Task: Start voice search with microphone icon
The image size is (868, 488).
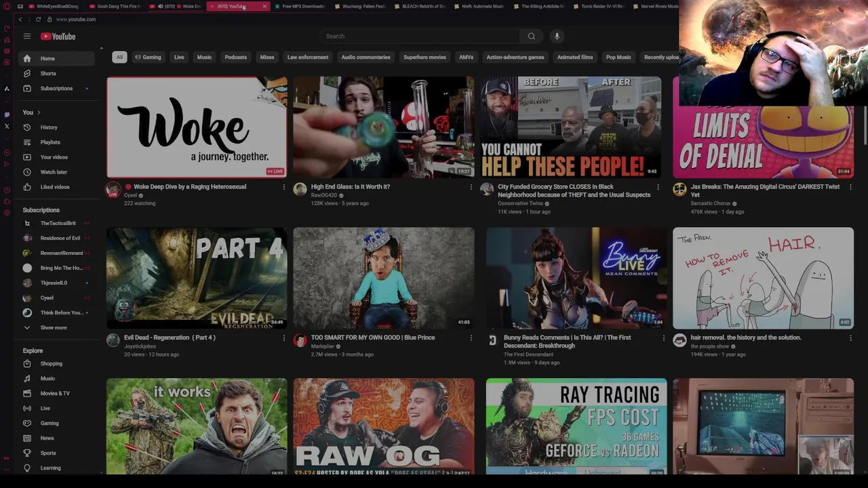Action: click(557, 36)
